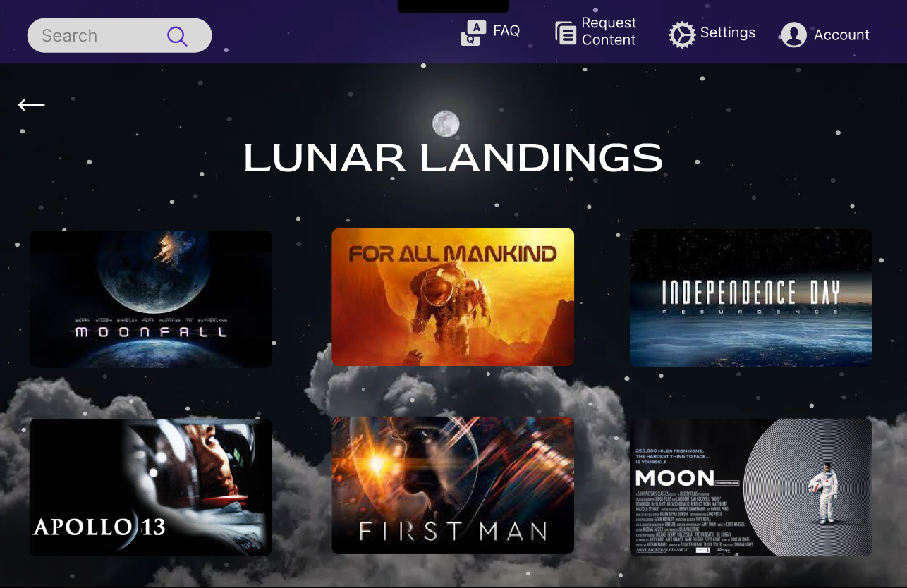Click the Request Content document icon
This screenshot has width=907, height=588.
[566, 33]
